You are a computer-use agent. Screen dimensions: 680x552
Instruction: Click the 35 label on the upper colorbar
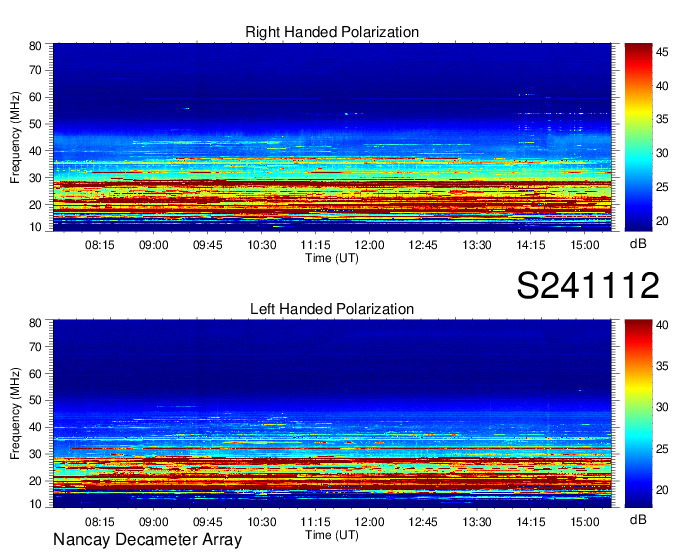[x=662, y=119]
